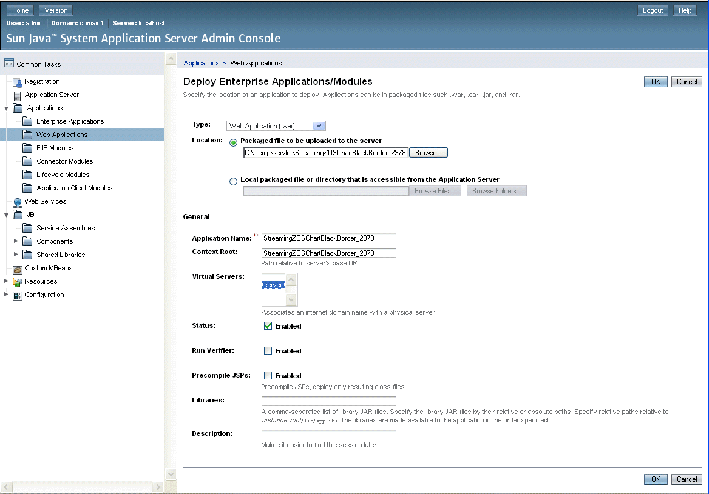Click the bottom Cancel button
Screen dimensions: 709x494
click(x=686, y=479)
